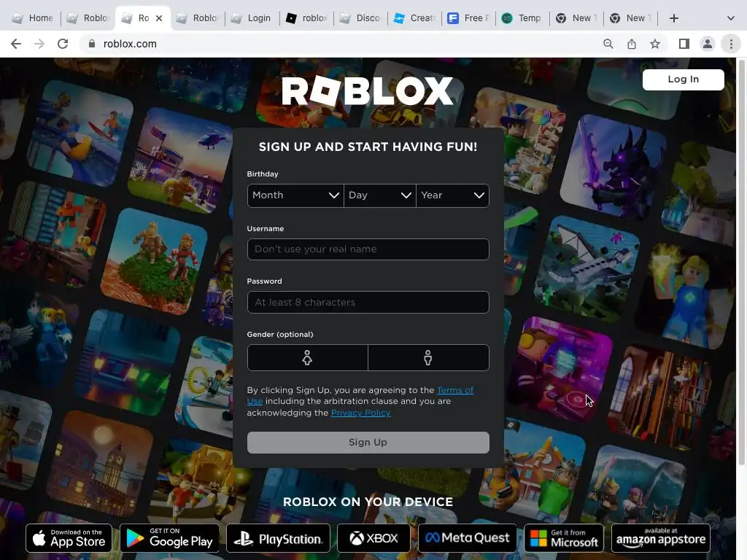747x560 pixels.
Task: Bookmark this page with the star icon
Action: click(x=655, y=44)
